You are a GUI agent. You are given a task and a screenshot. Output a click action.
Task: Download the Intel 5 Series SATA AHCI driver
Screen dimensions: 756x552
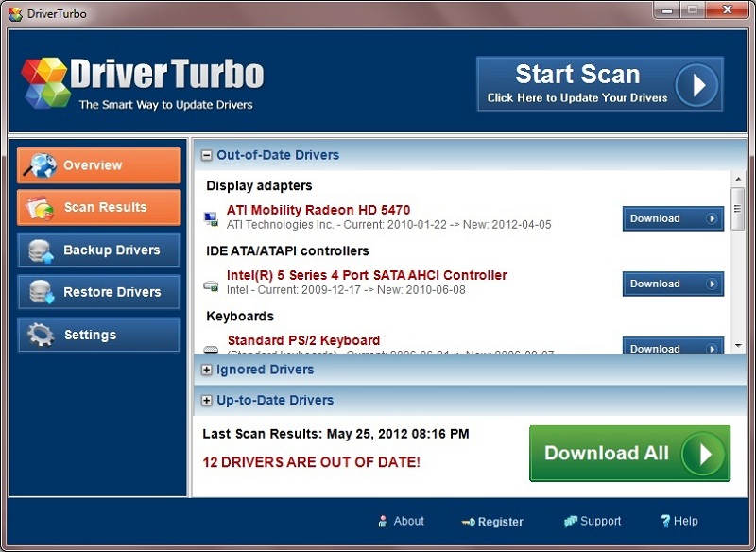click(x=673, y=284)
